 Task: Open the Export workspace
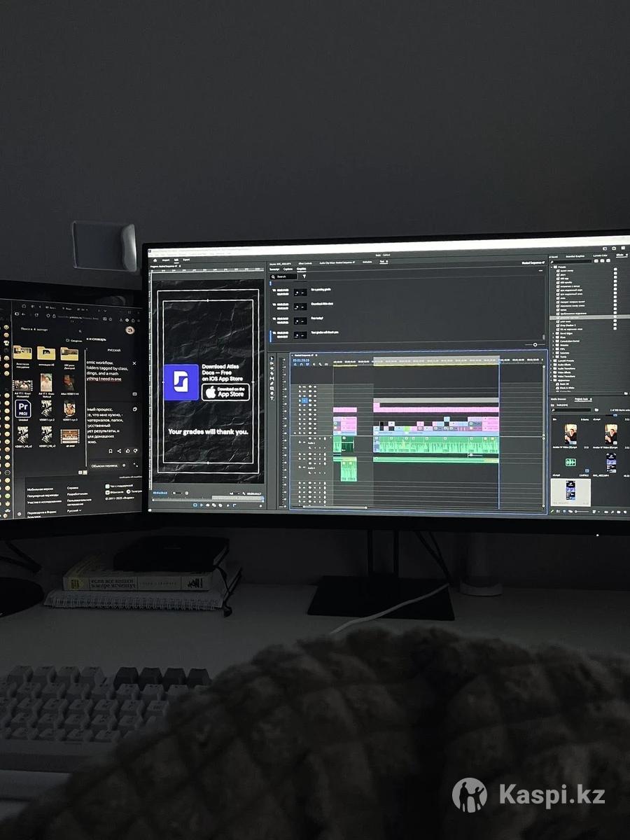point(186,260)
